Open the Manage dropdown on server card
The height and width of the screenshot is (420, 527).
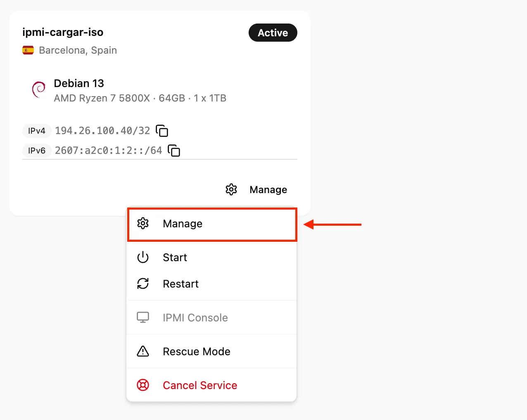[257, 190]
